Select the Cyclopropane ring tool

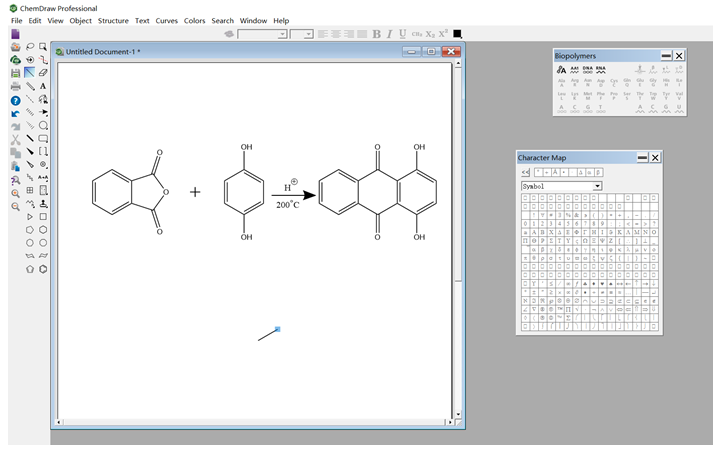[30, 217]
